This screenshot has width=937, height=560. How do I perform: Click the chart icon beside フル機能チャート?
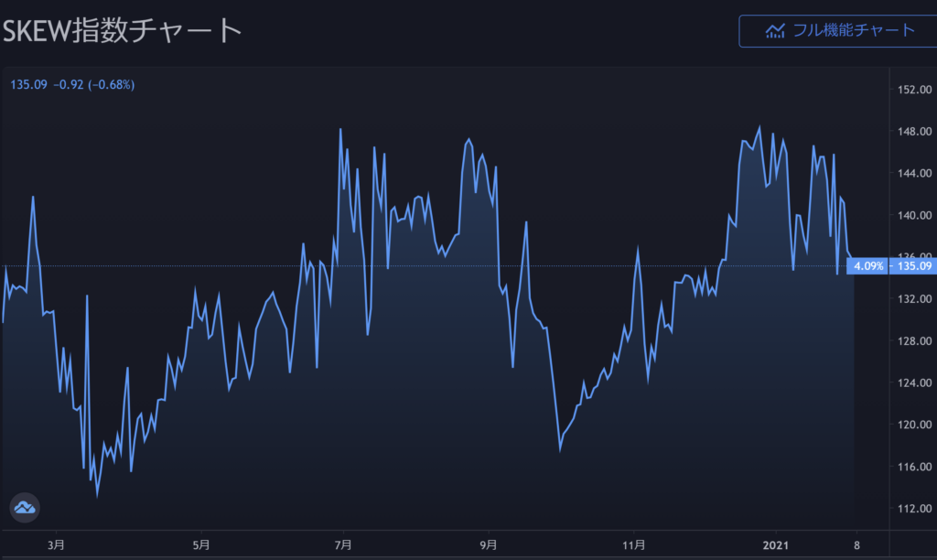pos(775,30)
